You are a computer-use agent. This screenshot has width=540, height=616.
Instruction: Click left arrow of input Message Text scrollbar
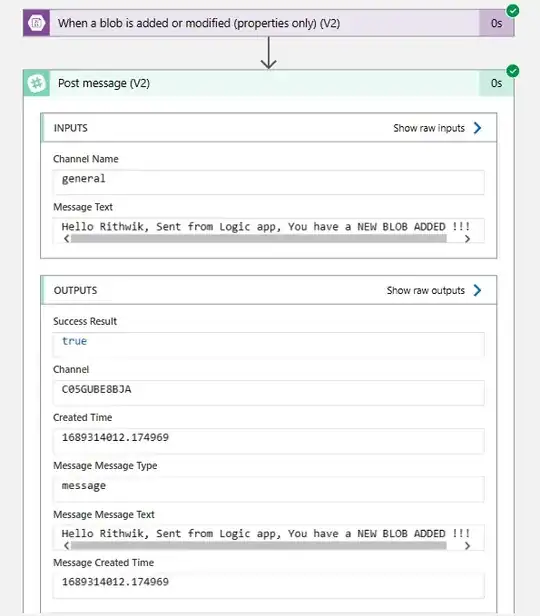(66, 238)
